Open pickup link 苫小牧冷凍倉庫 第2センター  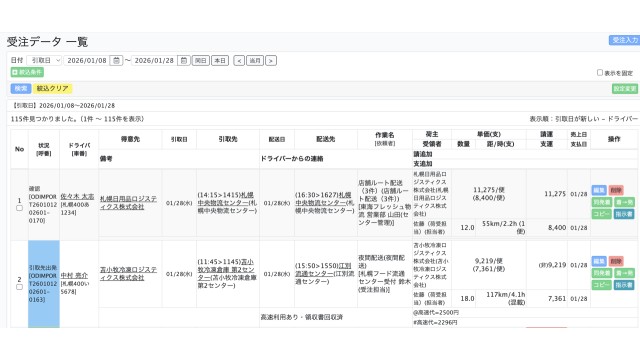point(227,269)
